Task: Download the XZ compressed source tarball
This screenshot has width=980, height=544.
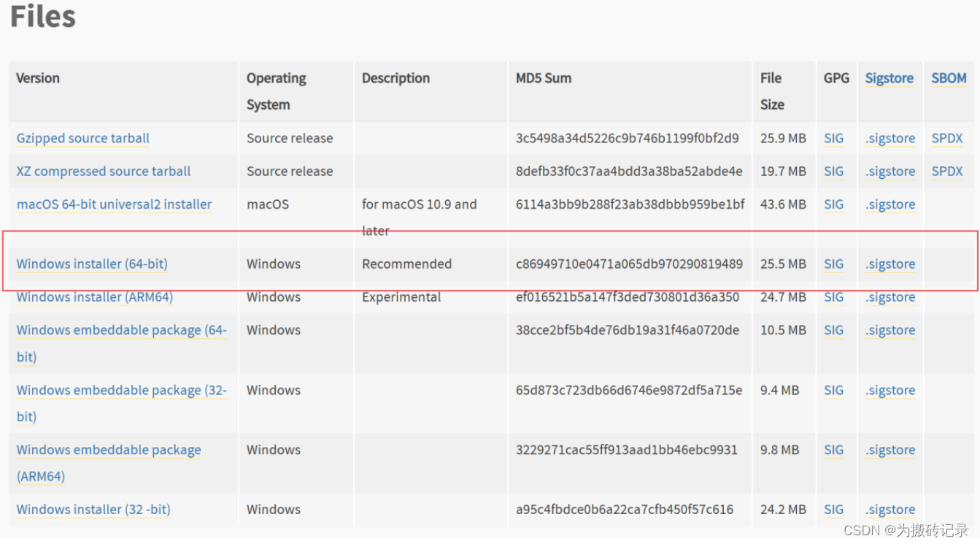Action: [102, 171]
